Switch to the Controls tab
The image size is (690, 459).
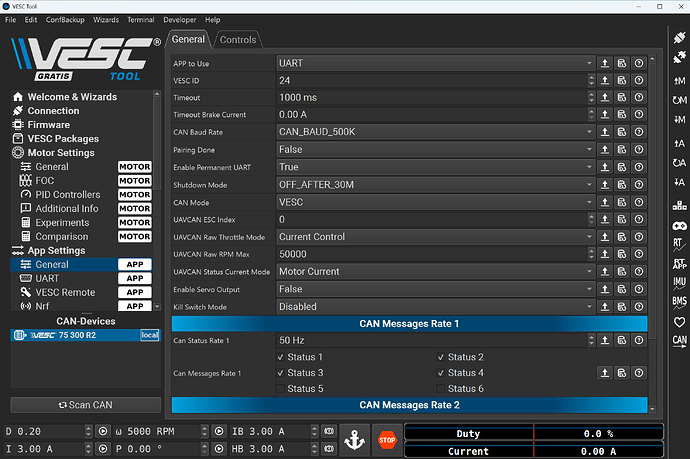pyautogui.click(x=237, y=40)
